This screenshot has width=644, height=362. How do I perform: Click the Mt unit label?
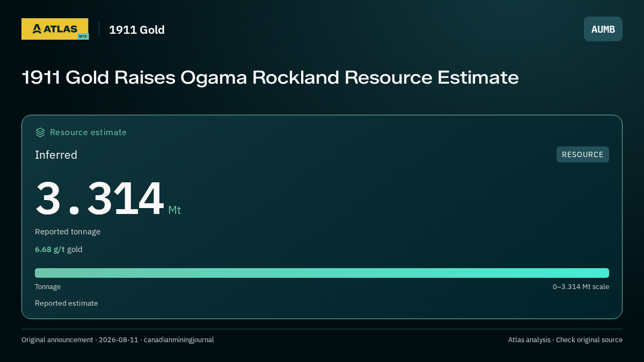(x=174, y=210)
